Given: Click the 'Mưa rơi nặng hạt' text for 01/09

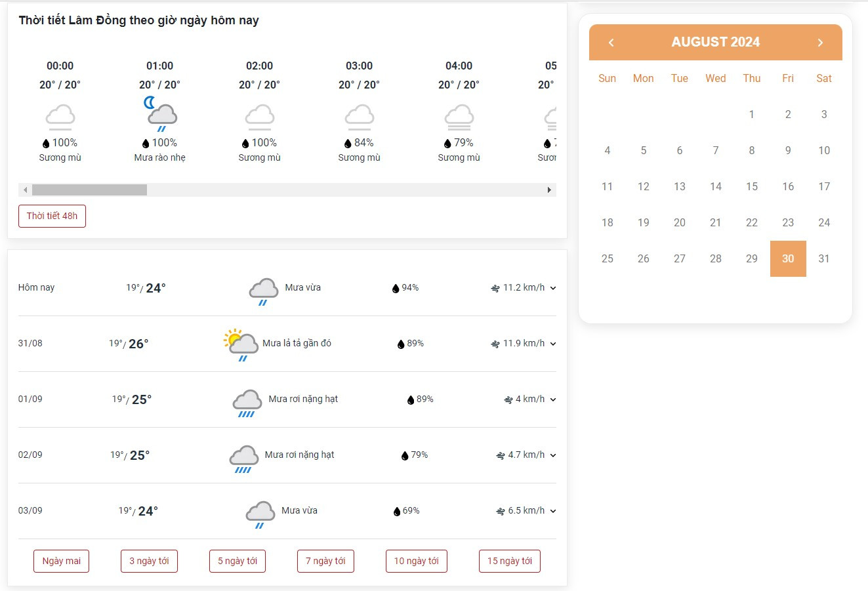Looking at the screenshot, I should pyautogui.click(x=303, y=399).
